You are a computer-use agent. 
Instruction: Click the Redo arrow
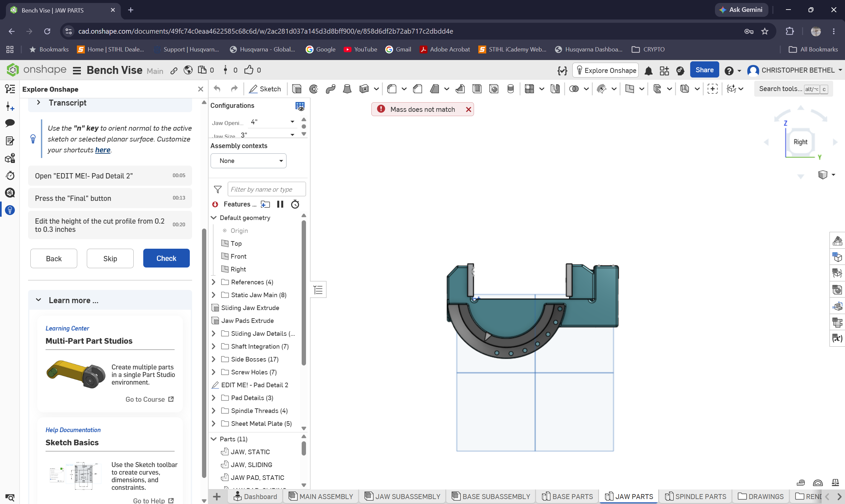(234, 89)
